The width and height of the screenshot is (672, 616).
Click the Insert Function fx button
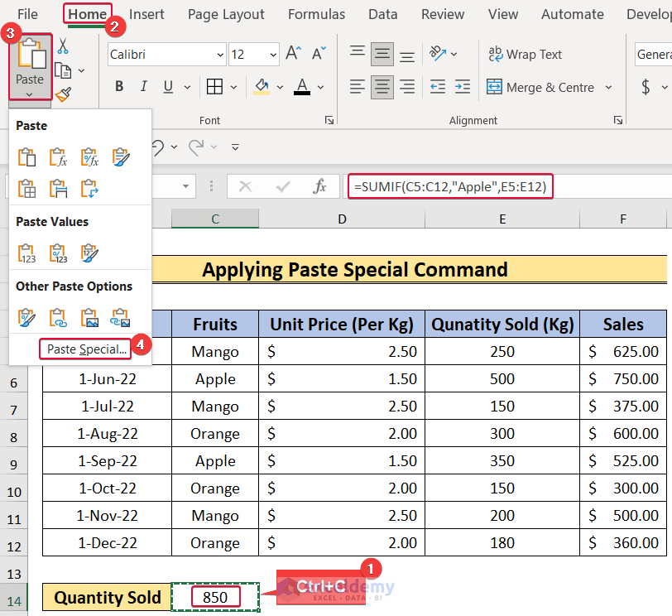pyautogui.click(x=320, y=186)
